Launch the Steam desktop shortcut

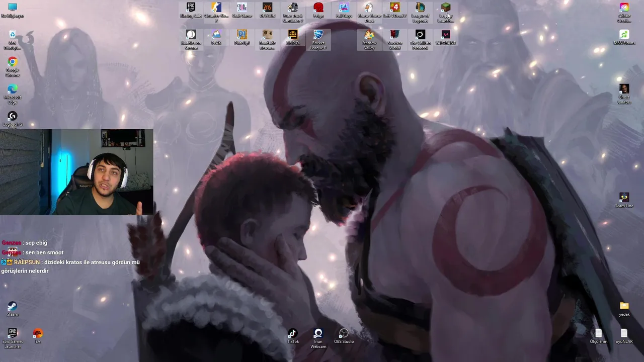tap(12, 309)
